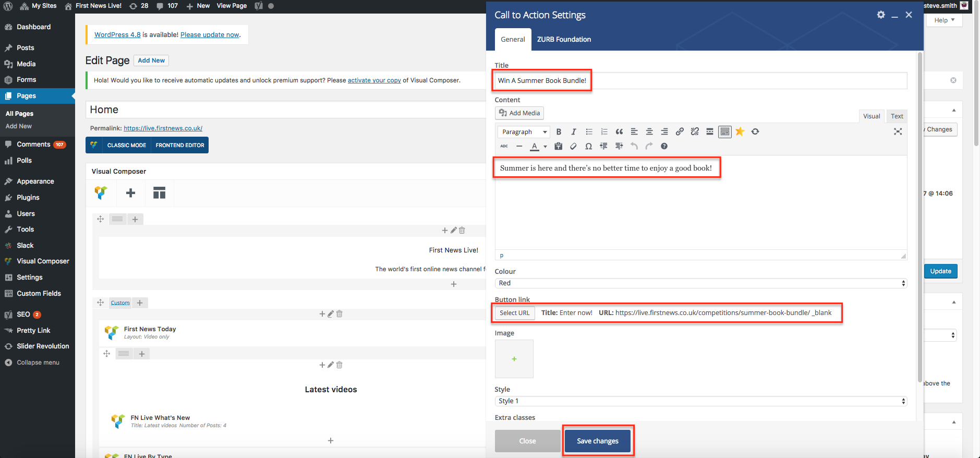Viewport: 980px width, 458px height.
Task: Decrease indent in editor
Action: point(603,147)
